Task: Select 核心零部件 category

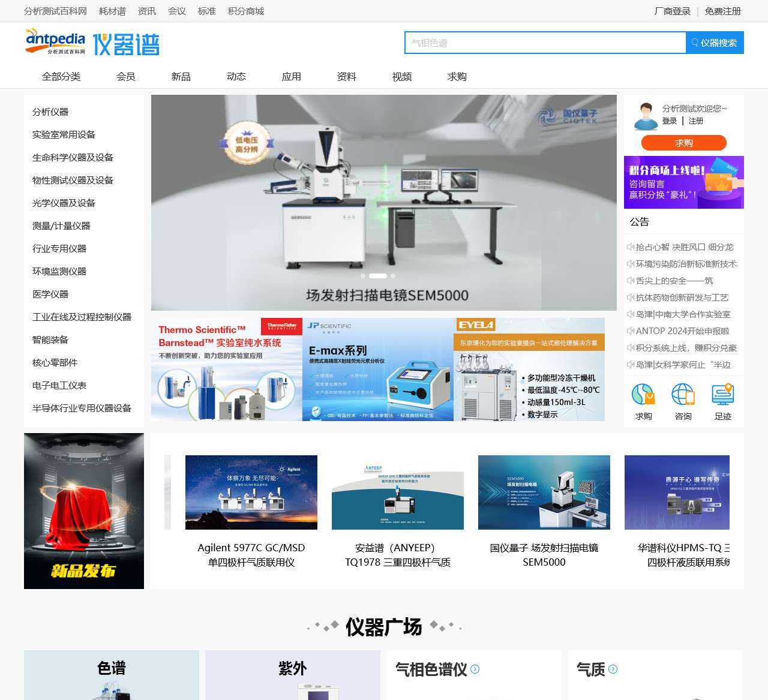Action: 55,363
